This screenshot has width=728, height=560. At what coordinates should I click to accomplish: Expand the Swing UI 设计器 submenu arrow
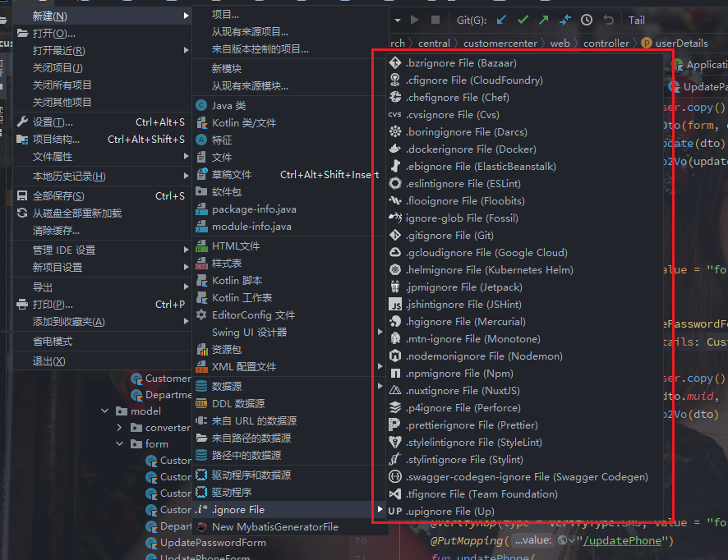coord(380,332)
